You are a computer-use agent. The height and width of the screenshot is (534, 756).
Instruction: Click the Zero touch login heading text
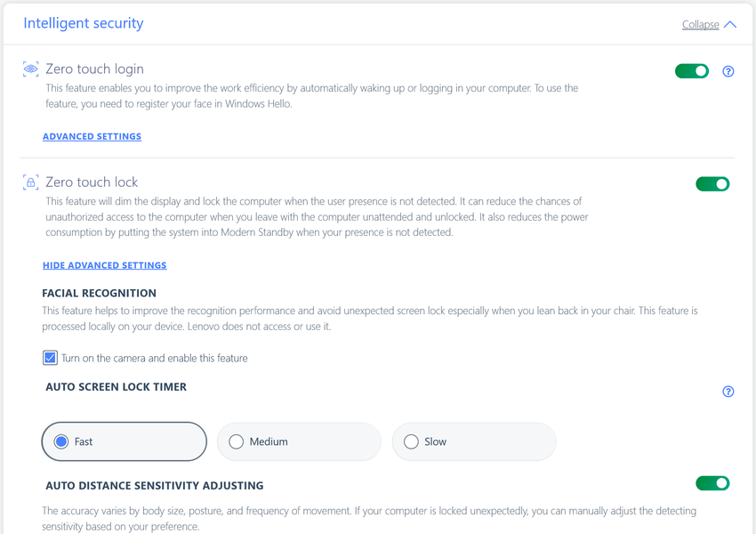tap(94, 69)
